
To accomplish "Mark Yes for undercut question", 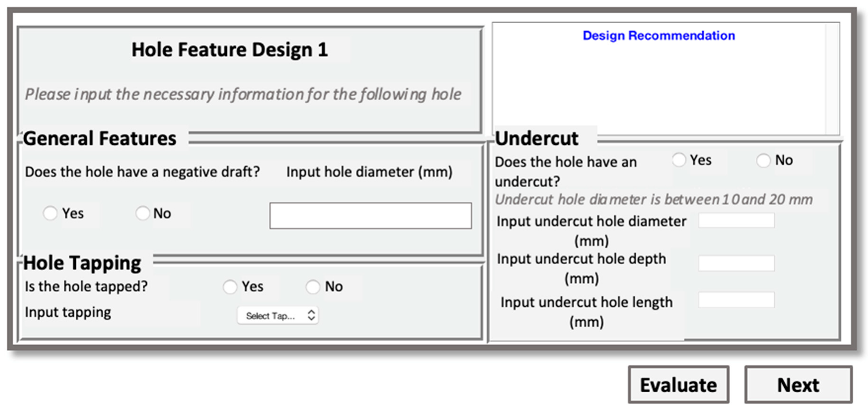I will pyautogui.click(x=679, y=160).
